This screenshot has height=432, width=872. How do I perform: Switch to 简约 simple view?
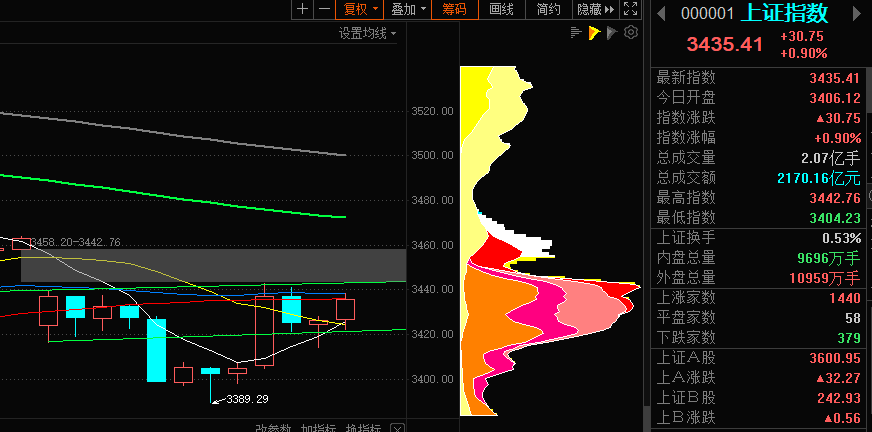point(548,9)
